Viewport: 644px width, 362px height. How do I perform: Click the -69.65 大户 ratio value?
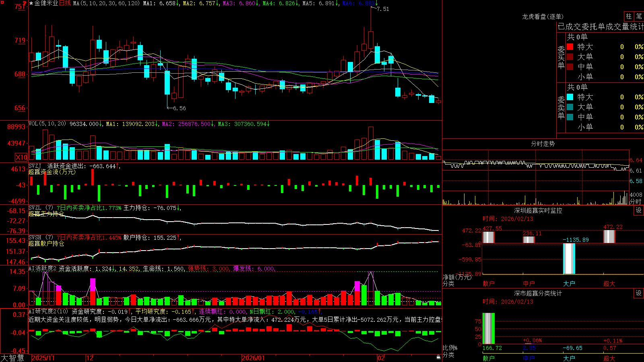tap(572, 348)
